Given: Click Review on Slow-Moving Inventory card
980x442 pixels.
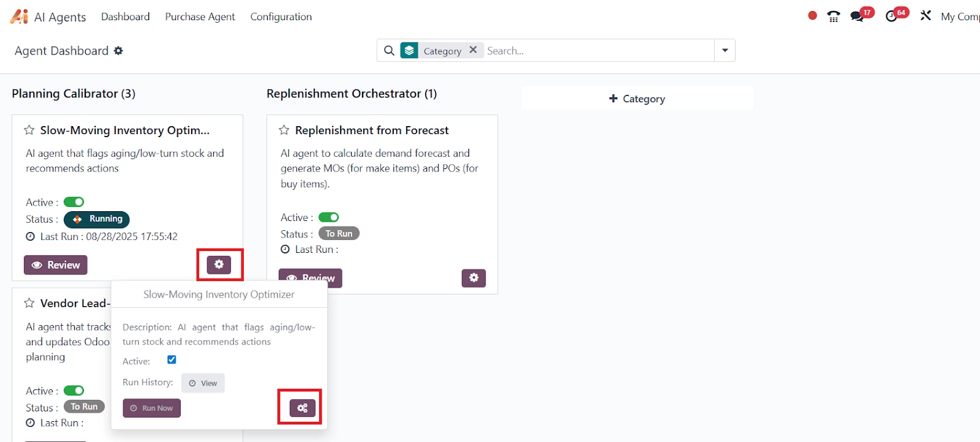Looking at the screenshot, I should [x=56, y=265].
